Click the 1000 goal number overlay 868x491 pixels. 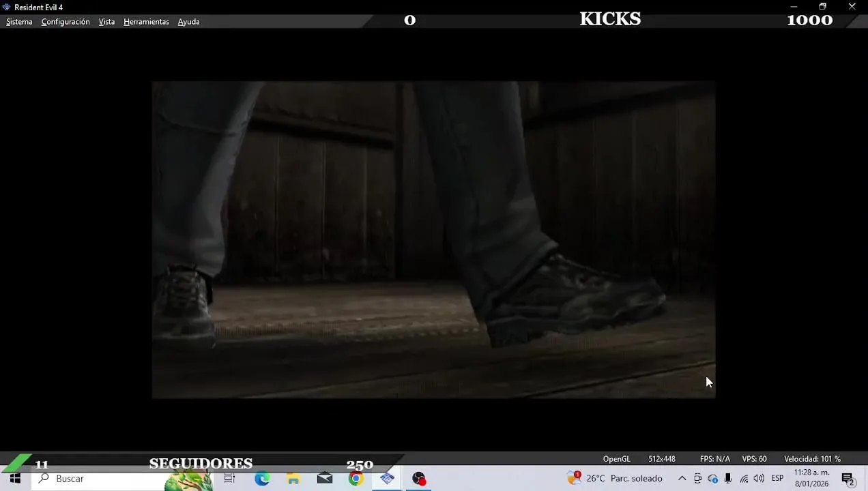coord(809,20)
